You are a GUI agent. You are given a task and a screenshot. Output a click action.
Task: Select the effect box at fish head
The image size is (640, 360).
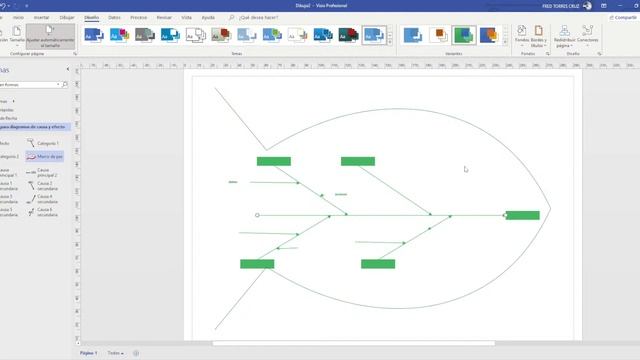point(523,215)
